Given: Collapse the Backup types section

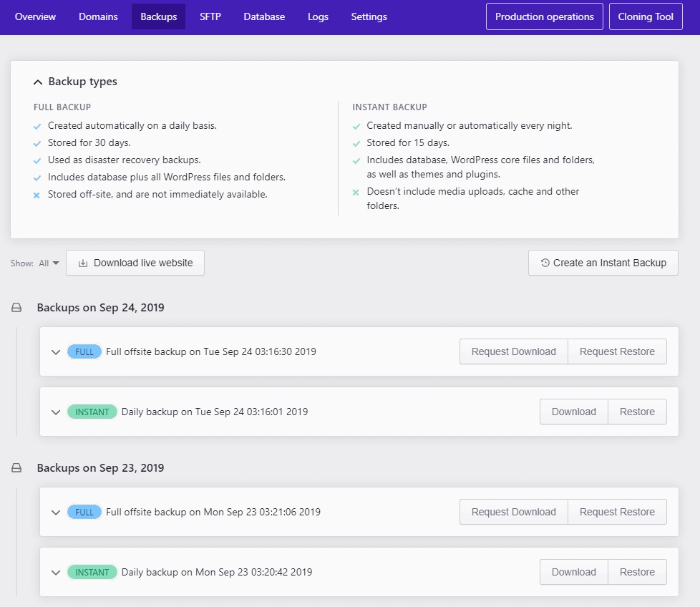Looking at the screenshot, I should (38, 82).
